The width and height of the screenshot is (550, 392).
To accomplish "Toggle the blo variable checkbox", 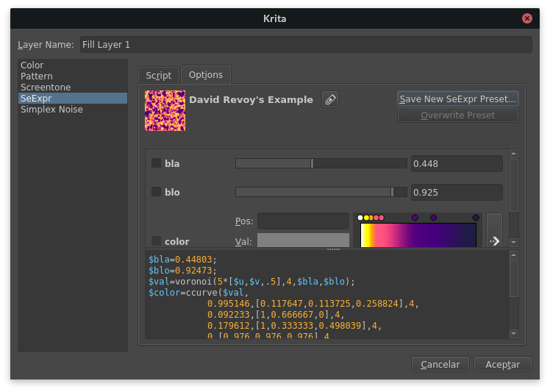I will point(156,192).
